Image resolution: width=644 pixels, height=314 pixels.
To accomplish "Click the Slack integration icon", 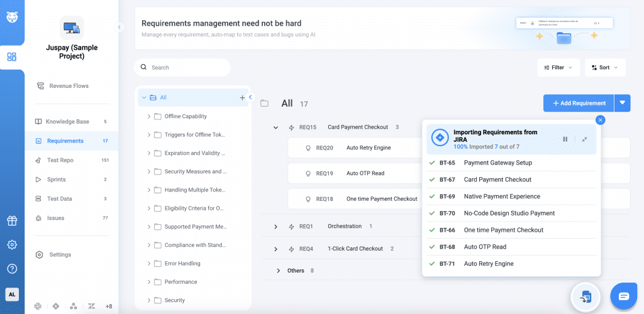I will pyautogui.click(x=37, y=306).
